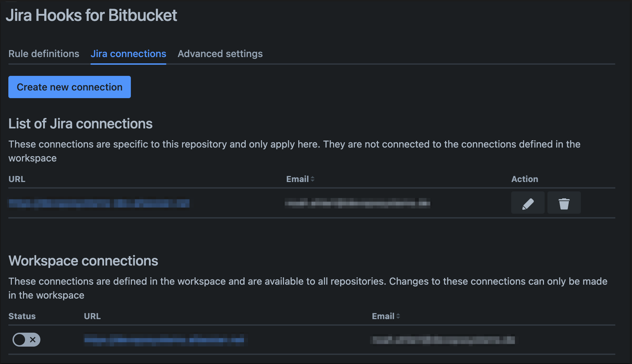Toggle the workspace connection Status switch
The height and width of the screenshot is (364, 632).
click(26, 340)
